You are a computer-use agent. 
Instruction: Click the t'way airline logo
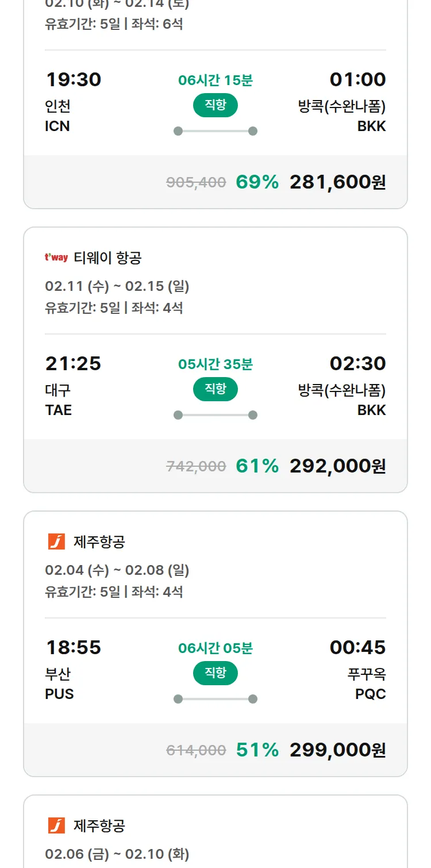pos(56,258)
